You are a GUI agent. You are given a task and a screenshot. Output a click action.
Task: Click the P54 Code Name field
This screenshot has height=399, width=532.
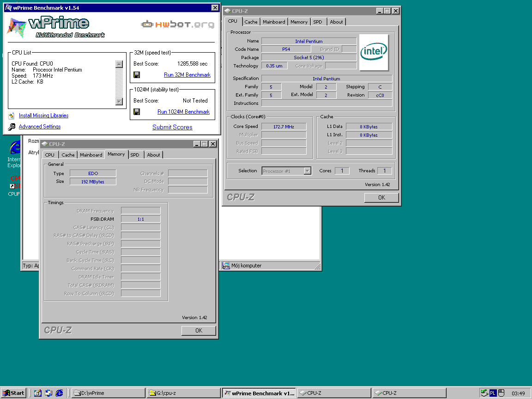(x=286, y=49)
